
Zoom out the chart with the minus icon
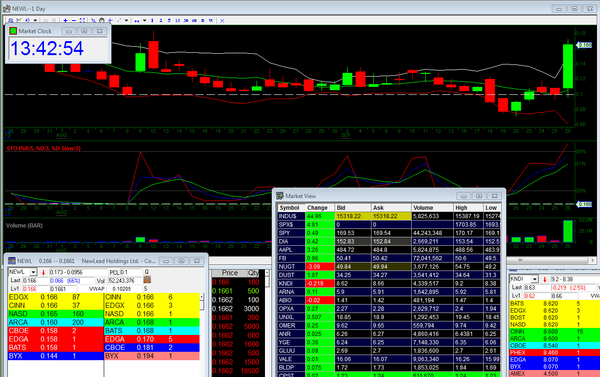click(x=74, y=20)
